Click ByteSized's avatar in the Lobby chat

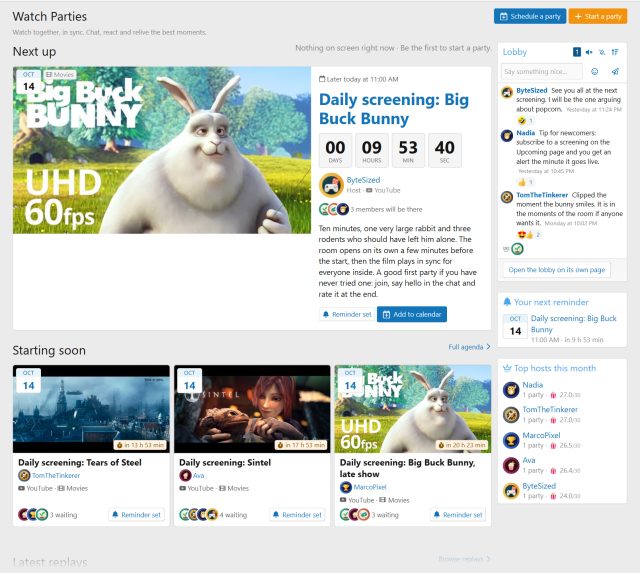tap(507, 92)
